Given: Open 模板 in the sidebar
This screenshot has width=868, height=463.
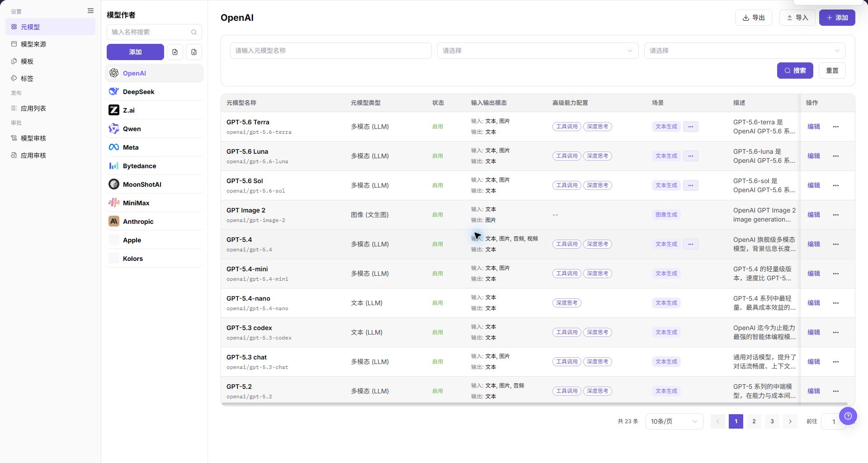Looking at the screenshot, I should (x=51, y=61).
